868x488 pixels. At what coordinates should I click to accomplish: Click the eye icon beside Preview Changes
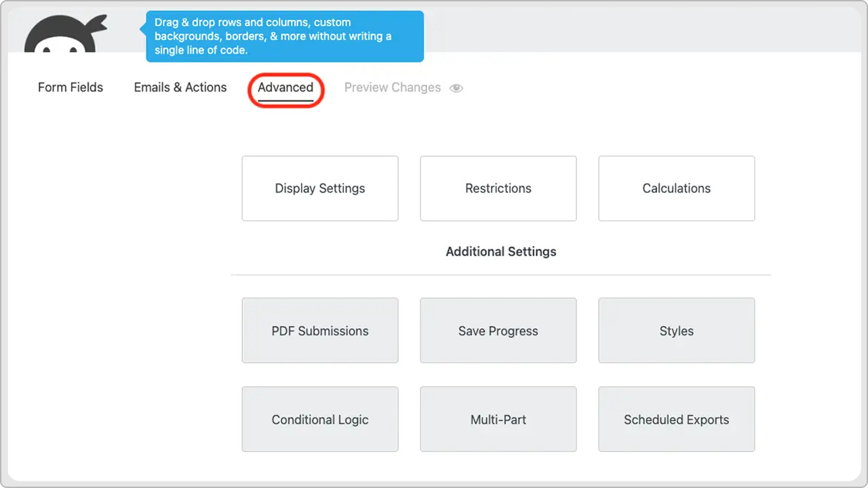(x=456, y=88)
